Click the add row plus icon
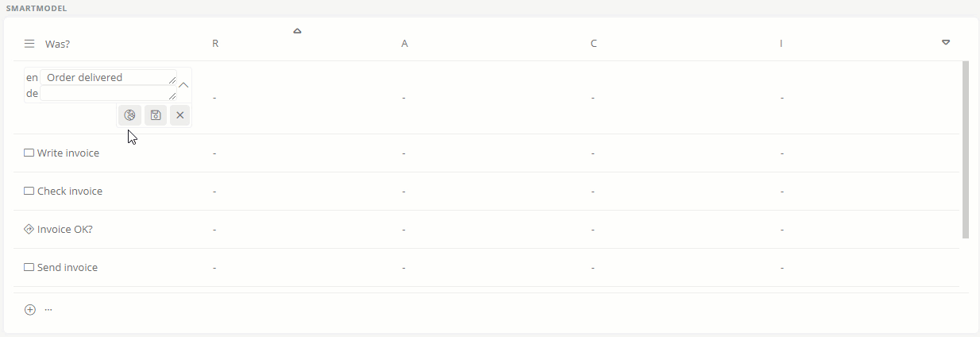 pyautogui.click(x=30, y=310)
